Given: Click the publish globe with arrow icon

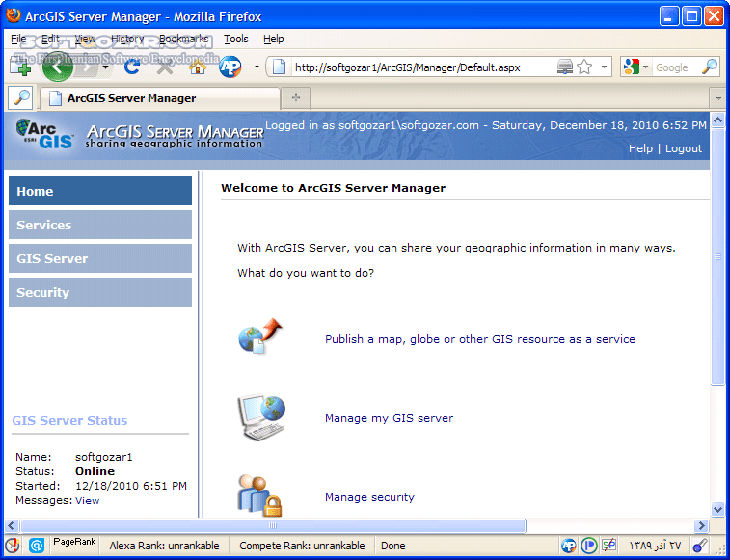Looking at the screenshot, I should [260, 336].
